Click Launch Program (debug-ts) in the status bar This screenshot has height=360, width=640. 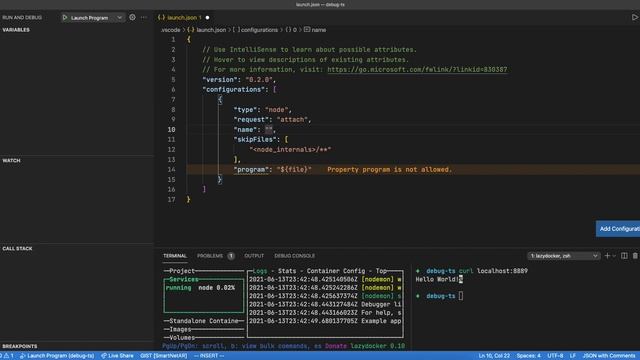coord(57,356)
